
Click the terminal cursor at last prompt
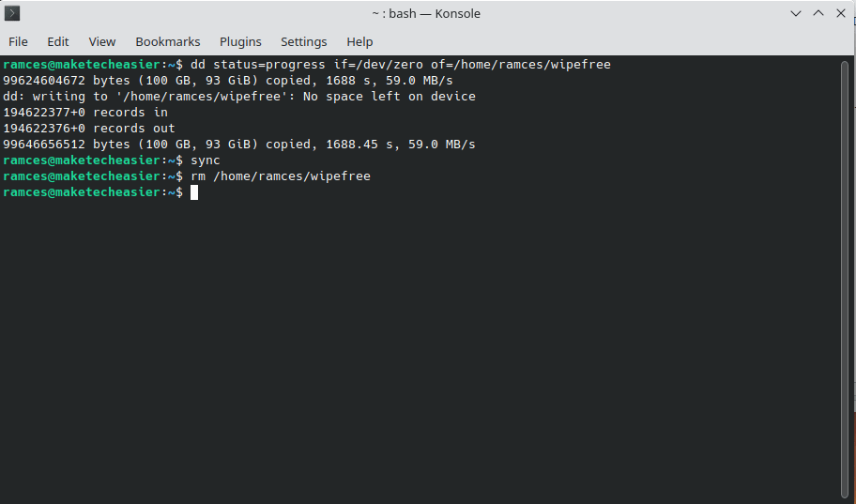[x=194, y=192]
